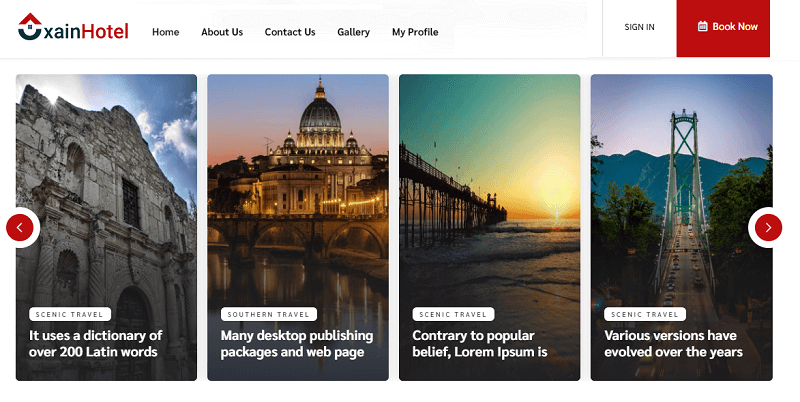Click the previous slide arrow
Viewport: 800px width, 402px height.
20,228
